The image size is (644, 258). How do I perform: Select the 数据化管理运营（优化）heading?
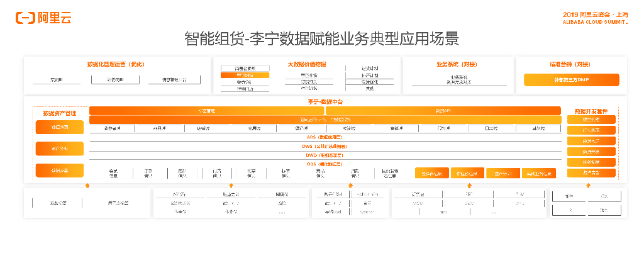click(116, 64)
